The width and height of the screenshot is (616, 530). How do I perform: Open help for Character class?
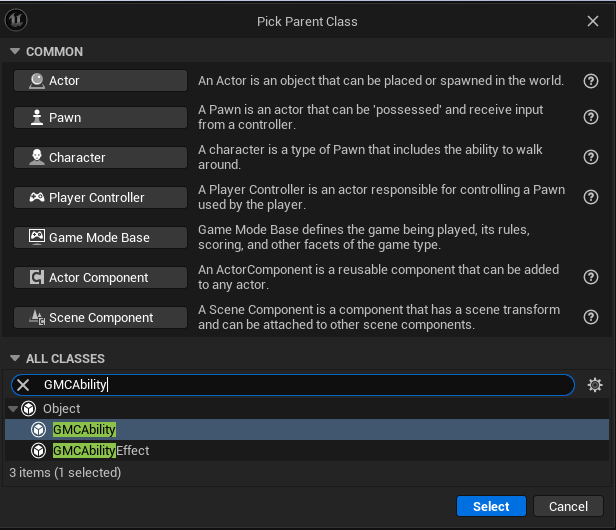click(x=591, y=157)
